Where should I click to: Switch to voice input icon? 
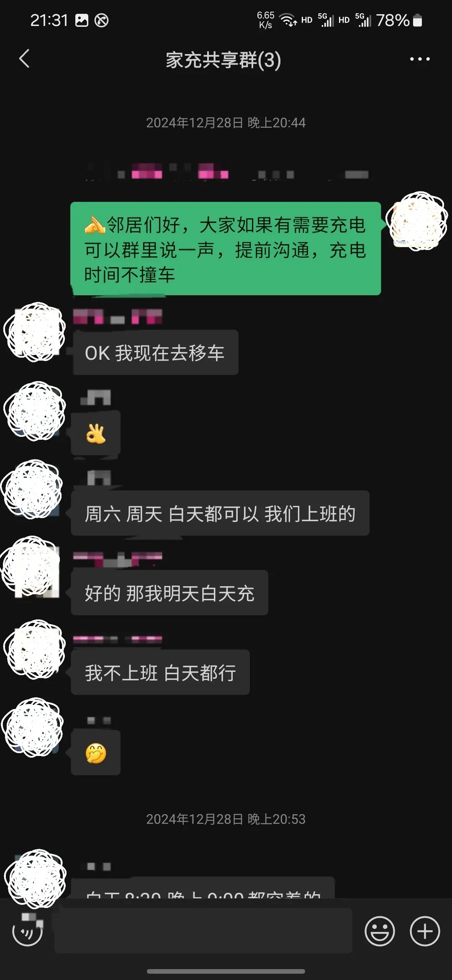click(x=27, y=931)
